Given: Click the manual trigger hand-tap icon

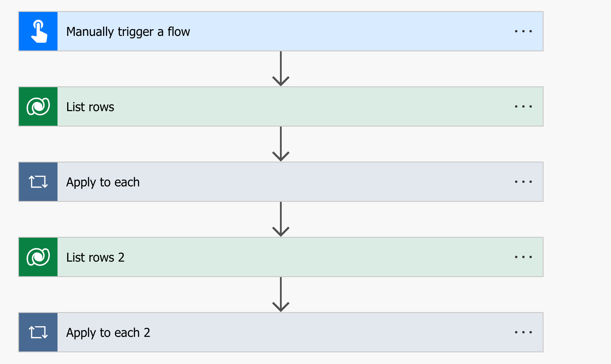Looking at the screenshot, I should click(38, 31).
